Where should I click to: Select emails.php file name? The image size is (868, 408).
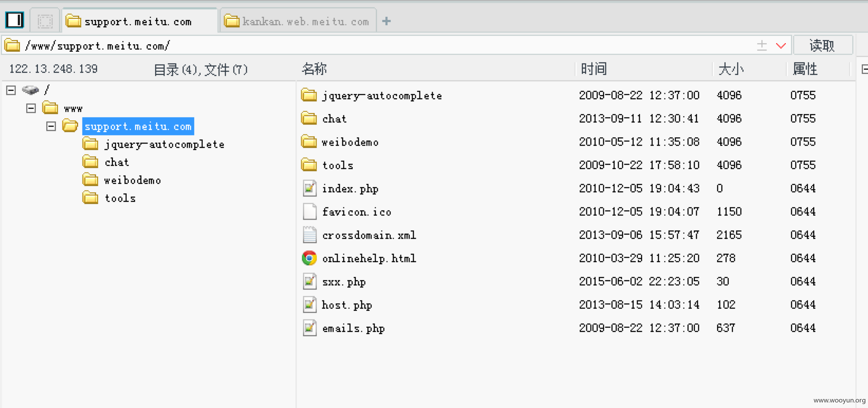(x=353, y=328)
